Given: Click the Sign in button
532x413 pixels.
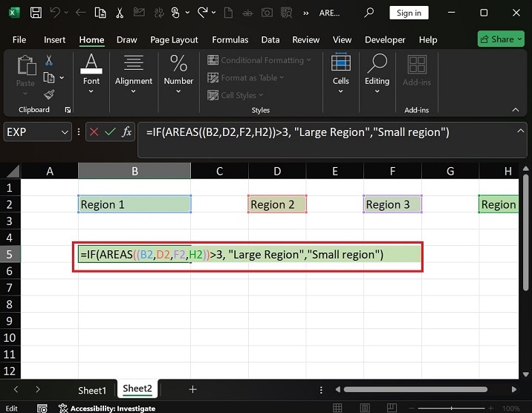Looking at the screenshot, I should 409,13.
